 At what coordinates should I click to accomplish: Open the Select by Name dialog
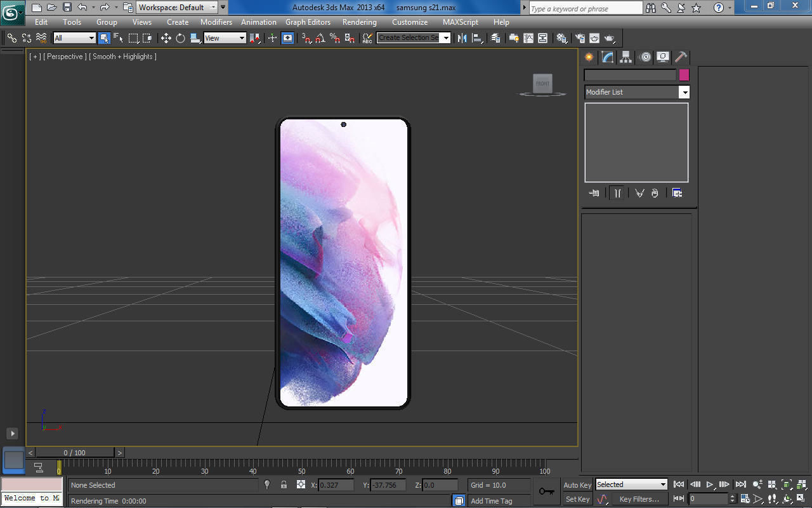pyautogui.click(x=119, y=38)
